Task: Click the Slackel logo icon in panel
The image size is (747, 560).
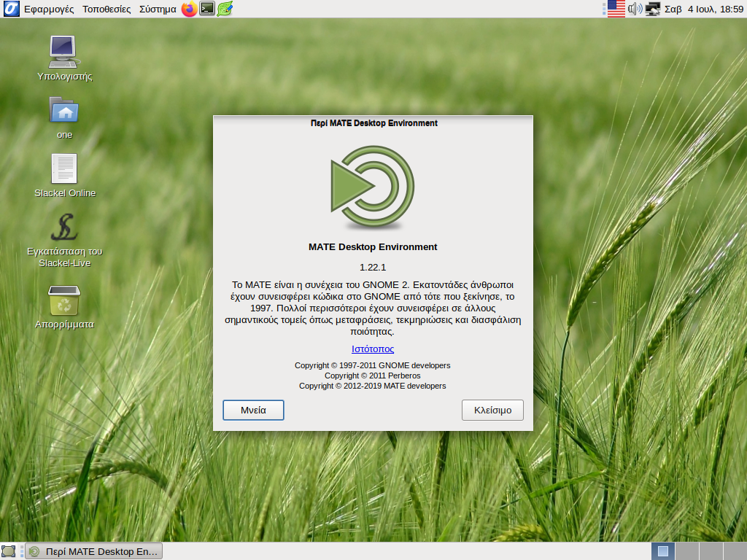Action: point(11,9)
